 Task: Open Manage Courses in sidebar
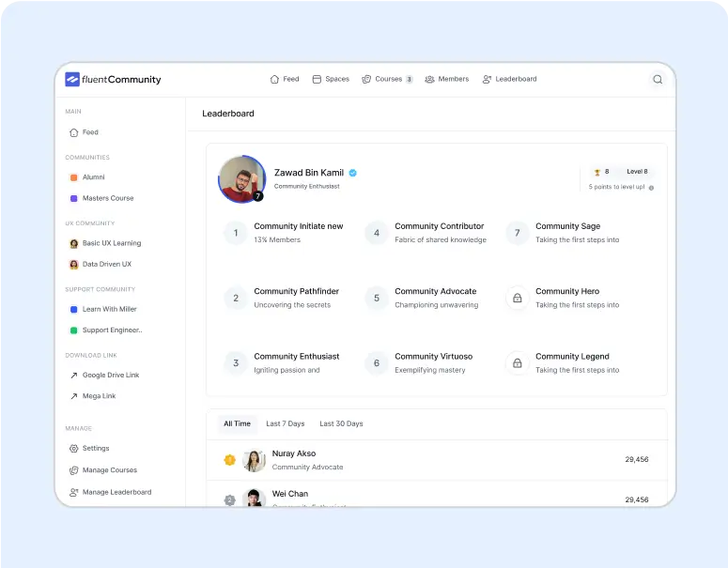[109, 470]
